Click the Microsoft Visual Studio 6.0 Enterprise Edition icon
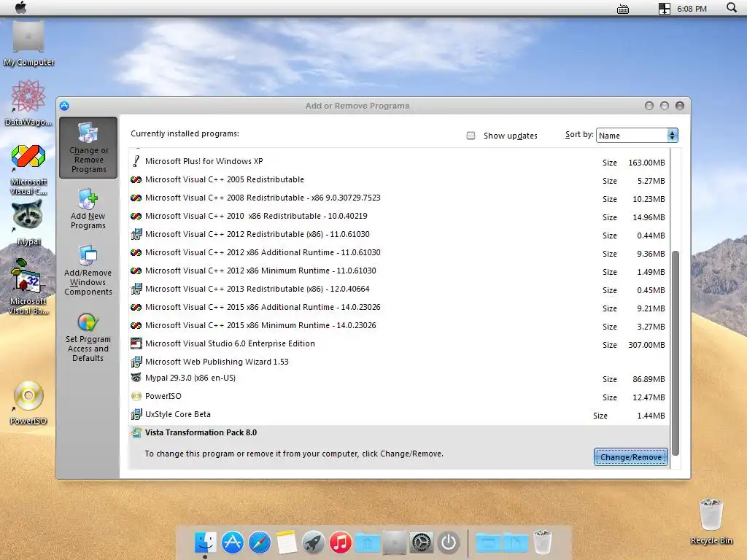747x560 pixels. point(136,344)
